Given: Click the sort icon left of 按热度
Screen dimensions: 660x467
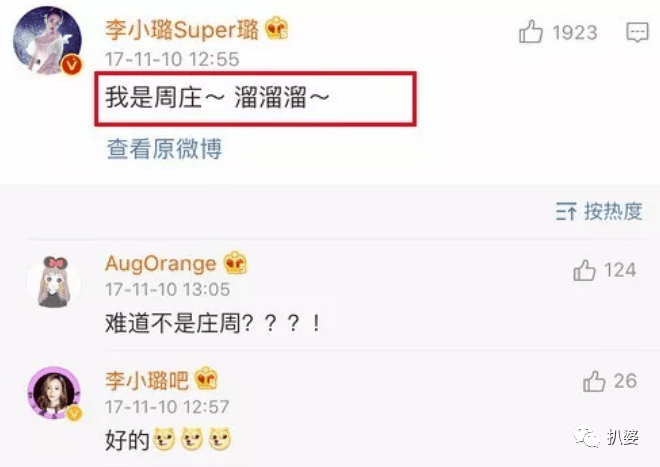Looking at the screenshot, I should (566, 211).
